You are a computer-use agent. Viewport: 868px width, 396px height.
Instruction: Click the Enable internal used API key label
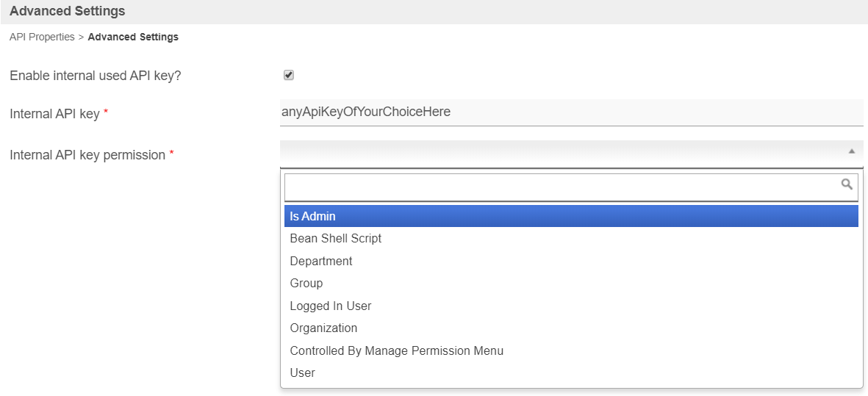click(95, 76)
